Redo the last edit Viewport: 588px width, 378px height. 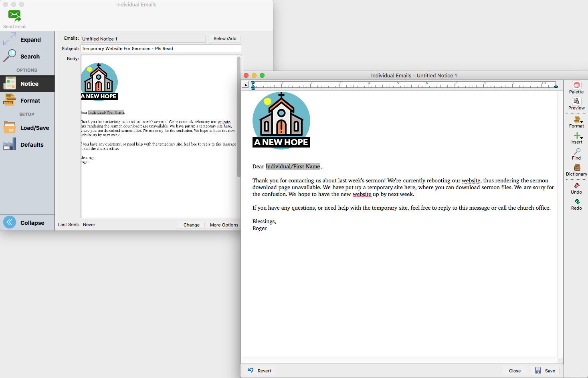click(576, 202)
